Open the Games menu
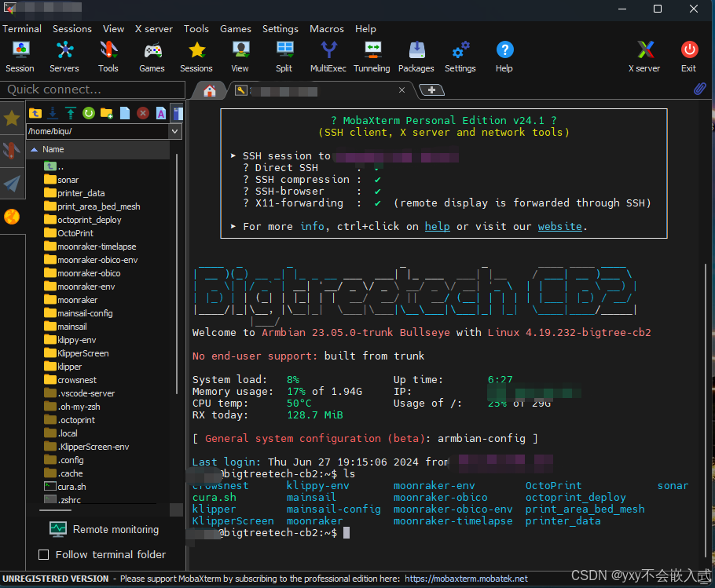The height and width of the screenshot is (588, 715). point(235,29)
